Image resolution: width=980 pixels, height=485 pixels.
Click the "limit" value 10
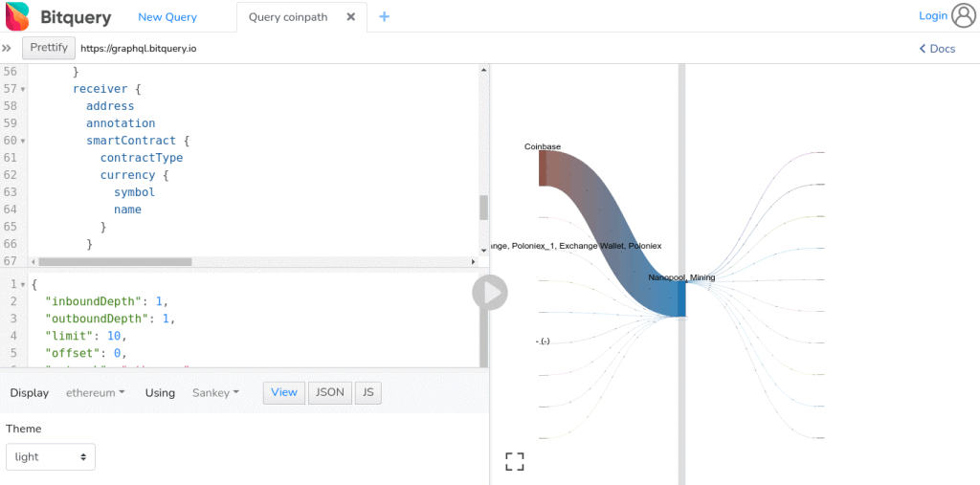pos(114,337)
